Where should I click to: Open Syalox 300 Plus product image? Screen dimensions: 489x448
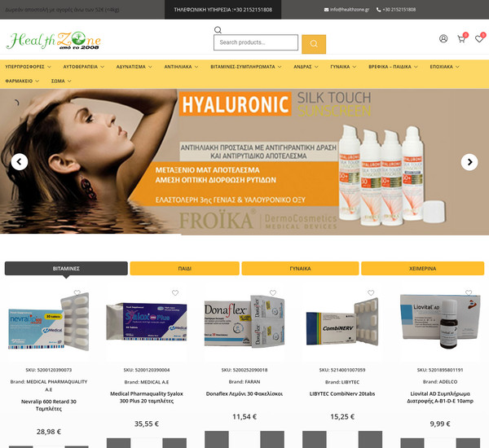click(147, 323)
